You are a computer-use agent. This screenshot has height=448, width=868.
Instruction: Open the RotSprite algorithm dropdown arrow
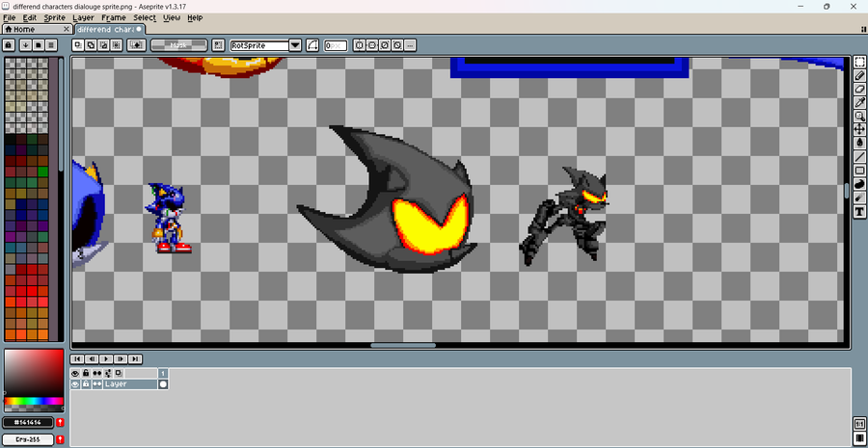(296, 45)
